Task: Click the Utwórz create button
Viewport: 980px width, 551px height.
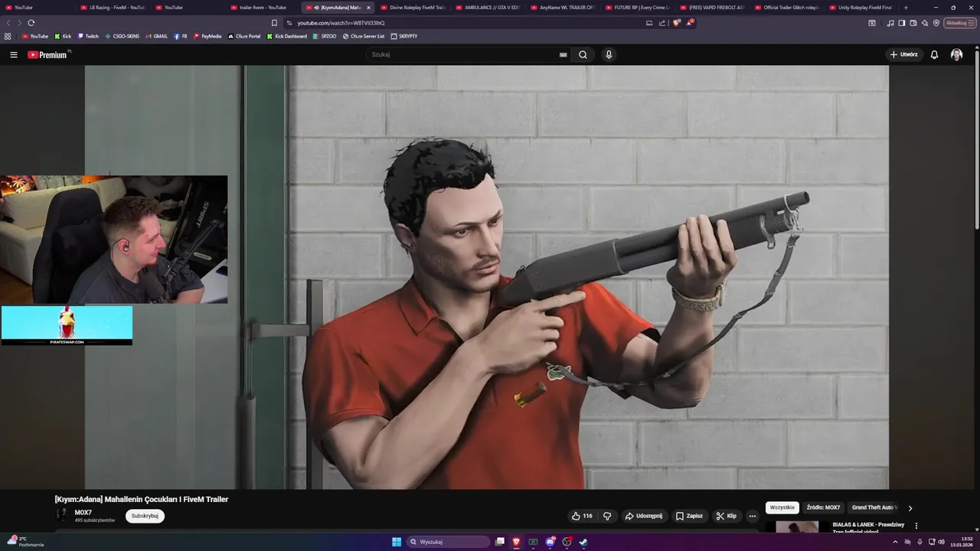Action: pos(904,54)
